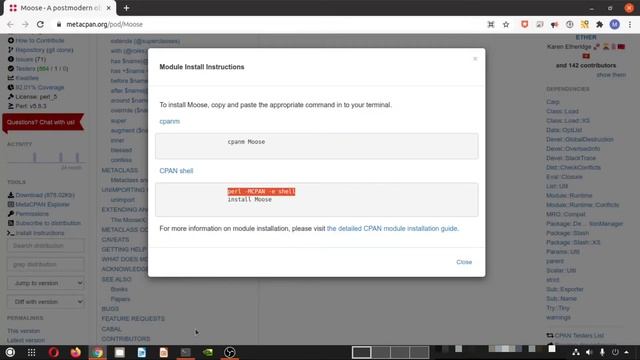
Task: Click the grep distribution input field
Action: (x=46, y=264)
